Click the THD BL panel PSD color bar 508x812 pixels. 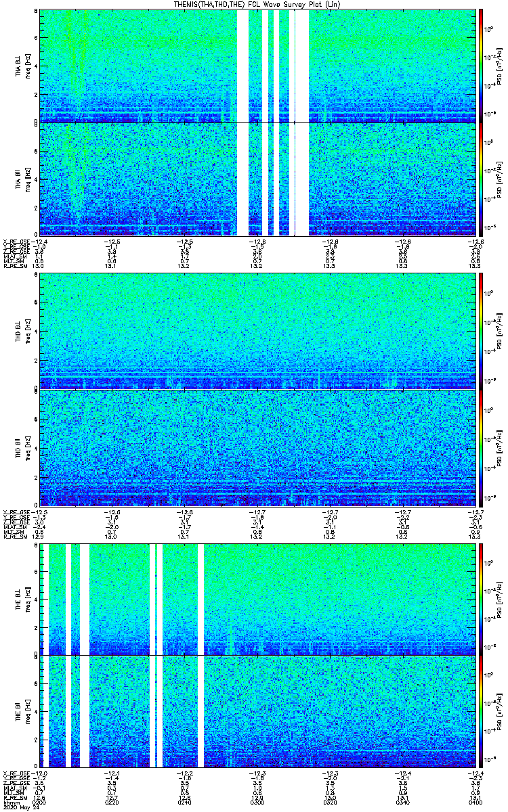click(481, 330)
